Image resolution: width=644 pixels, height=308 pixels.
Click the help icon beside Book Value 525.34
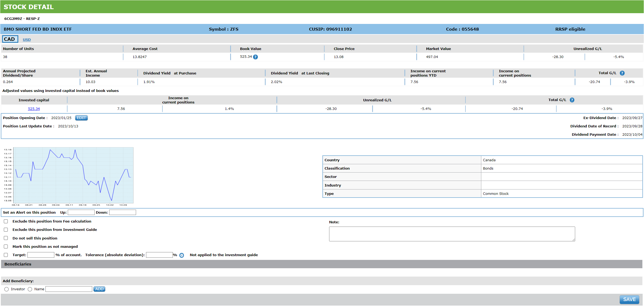(x=255, y=57)
